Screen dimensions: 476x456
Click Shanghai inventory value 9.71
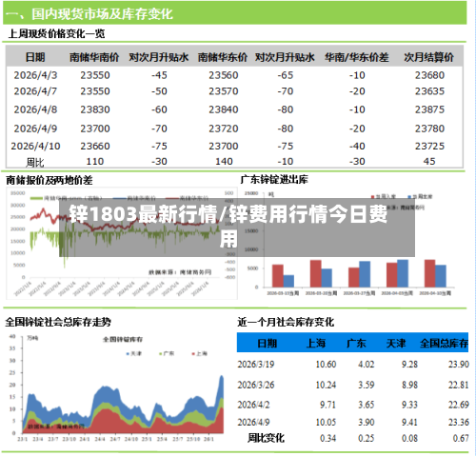(x=327, y=405)
